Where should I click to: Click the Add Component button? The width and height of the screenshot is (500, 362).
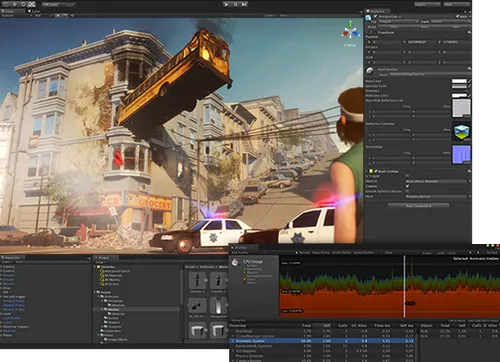(418, 206)
